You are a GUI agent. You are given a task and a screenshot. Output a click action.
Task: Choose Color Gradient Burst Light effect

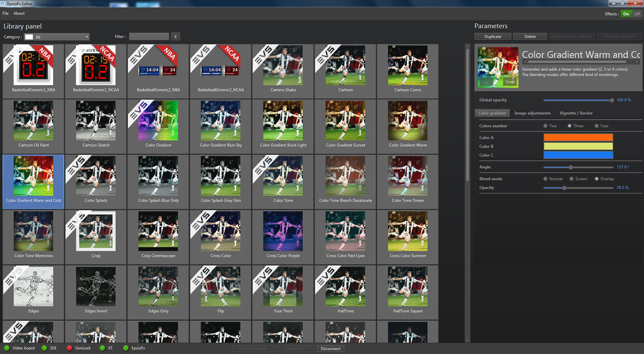click(283, 127)
